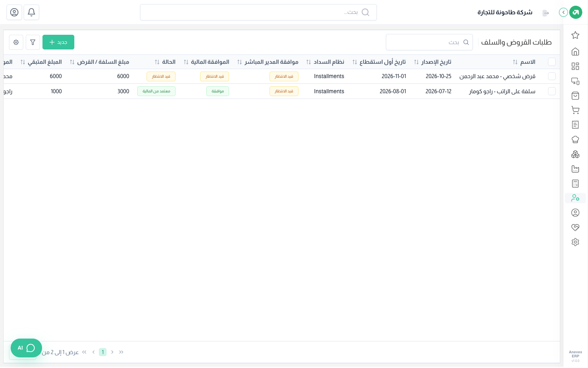
Task: Click the Anevex logo at the top
Action: [576, 12]
